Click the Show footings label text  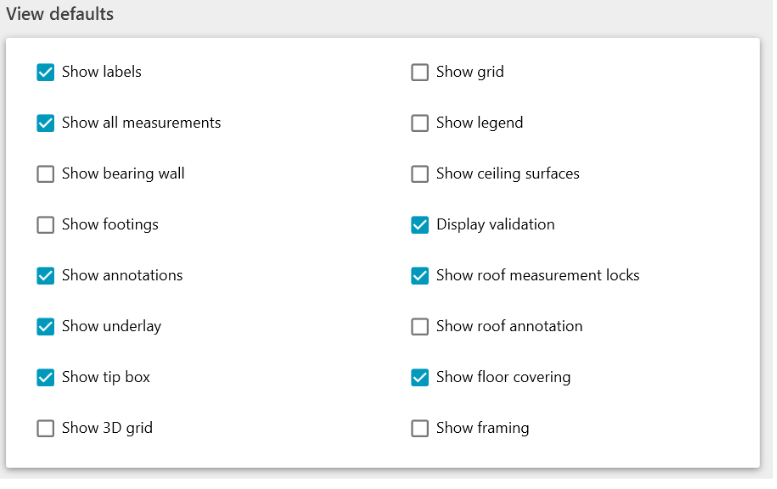pos(110,224)
